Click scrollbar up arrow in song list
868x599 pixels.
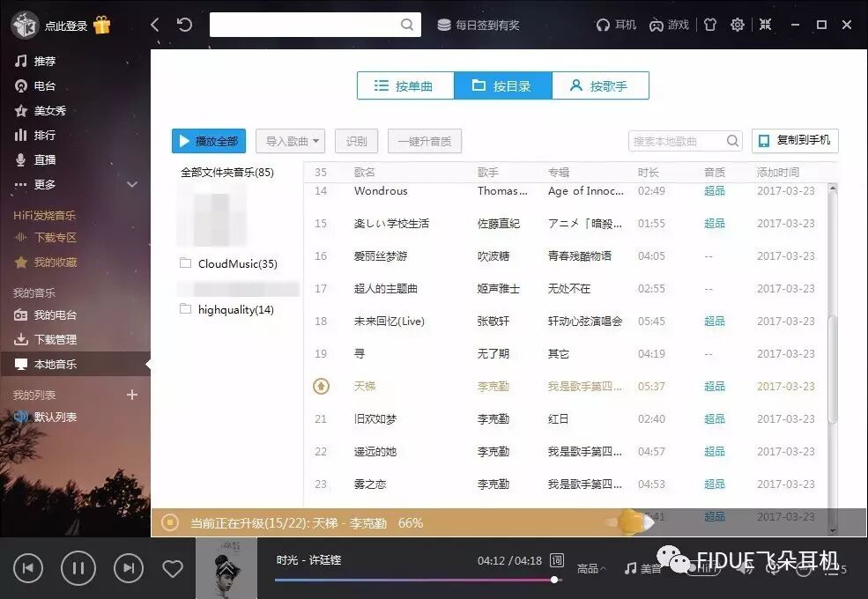click(832, 189)
